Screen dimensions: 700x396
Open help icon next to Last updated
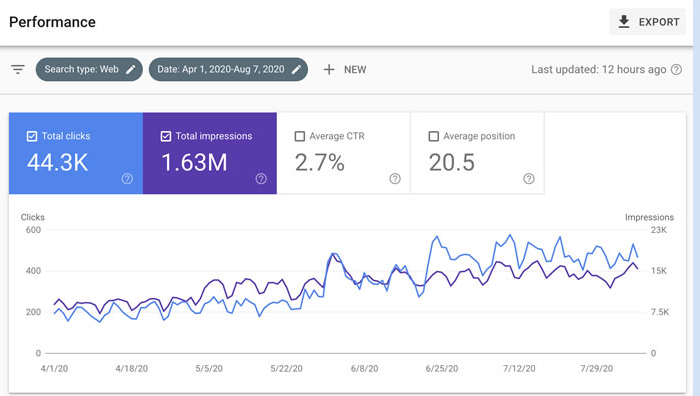click(x=676, y=69)
